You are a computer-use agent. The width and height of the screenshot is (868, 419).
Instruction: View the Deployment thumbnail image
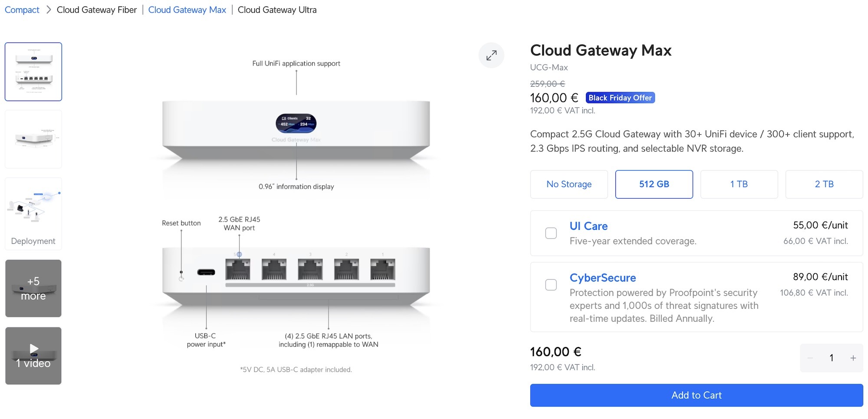click(x=33, y=213)
